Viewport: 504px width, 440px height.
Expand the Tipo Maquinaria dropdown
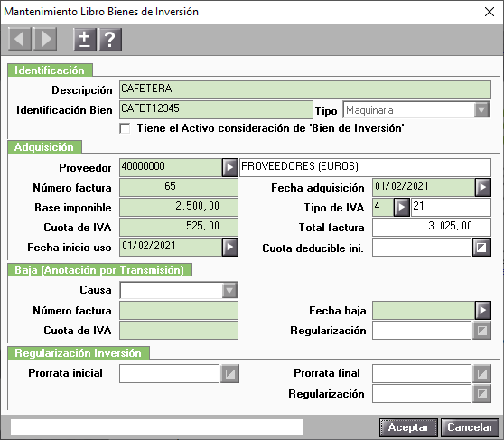[x=481, y=110]
